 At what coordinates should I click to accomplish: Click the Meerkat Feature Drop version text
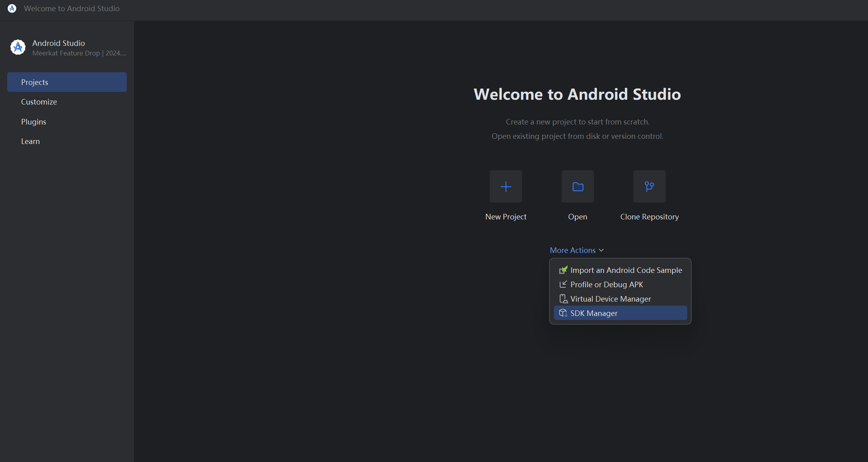click(79, 53)
